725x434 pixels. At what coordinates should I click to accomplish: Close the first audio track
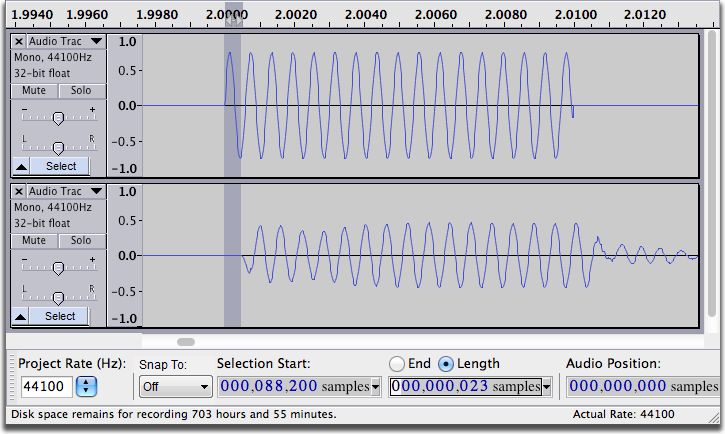click(x=18, y=42)
